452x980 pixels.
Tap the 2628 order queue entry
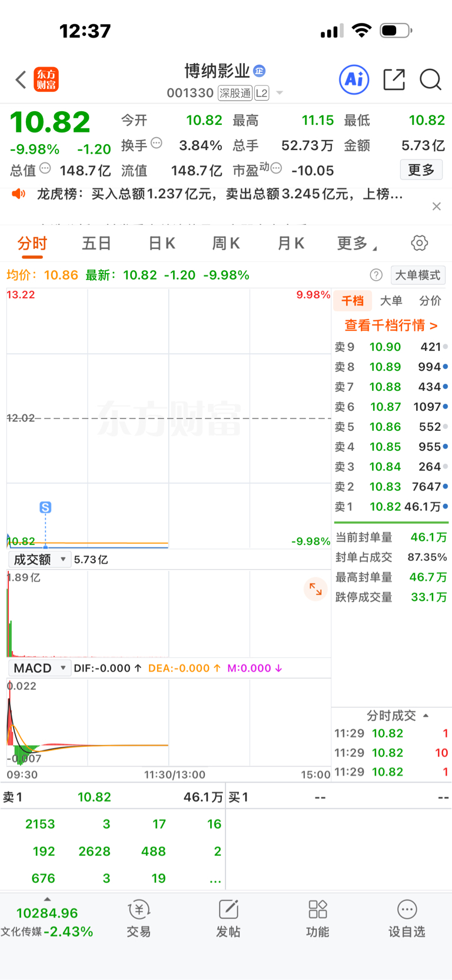(x=94, y=852)
